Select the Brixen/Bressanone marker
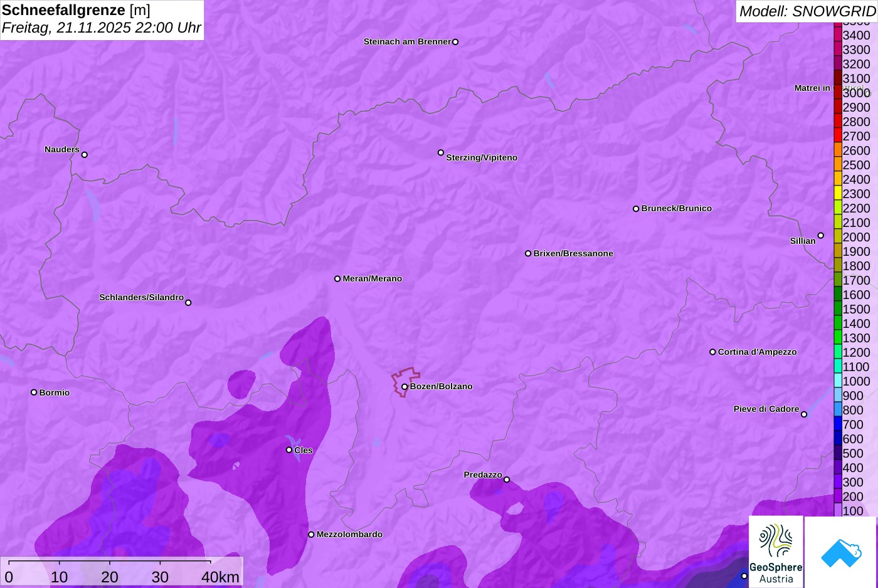 click(528, 253)
